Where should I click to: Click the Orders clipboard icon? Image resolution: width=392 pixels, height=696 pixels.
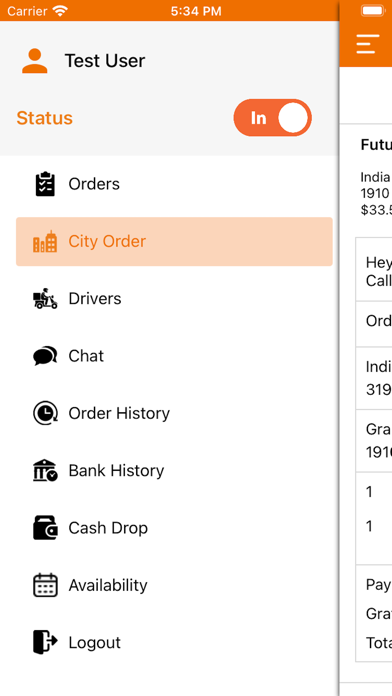(45, 184)
